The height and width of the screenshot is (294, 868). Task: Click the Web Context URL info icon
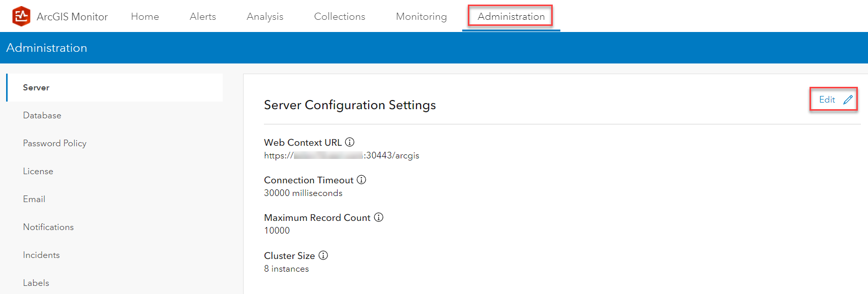(x=350, y=142)
